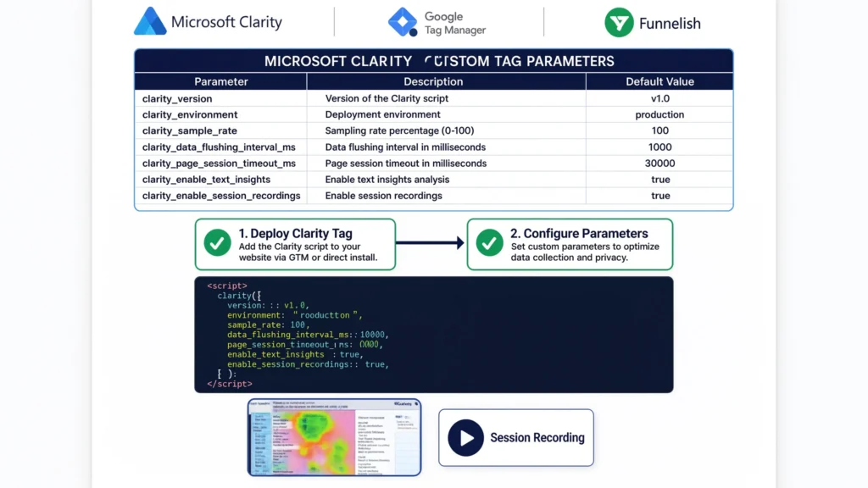
Task: Select the '2. Configure Parameters' step card heading
Action: [579, 234]
